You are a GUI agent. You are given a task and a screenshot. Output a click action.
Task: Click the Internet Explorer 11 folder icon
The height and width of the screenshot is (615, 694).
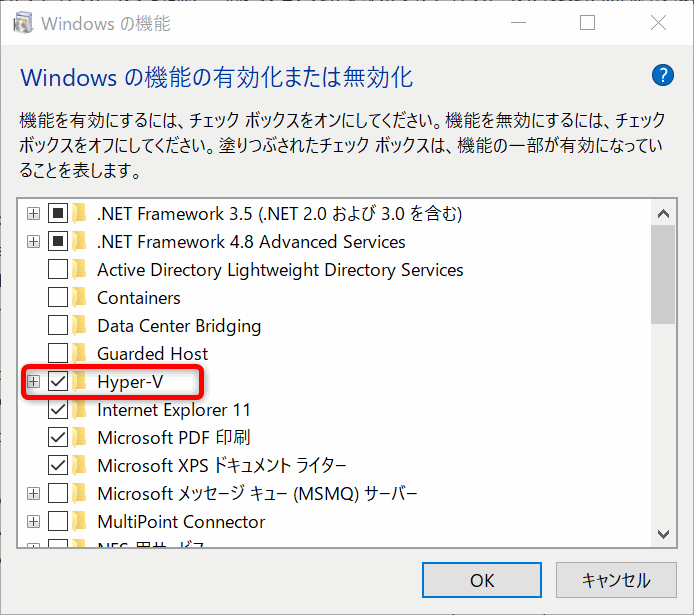click(79, 410)
